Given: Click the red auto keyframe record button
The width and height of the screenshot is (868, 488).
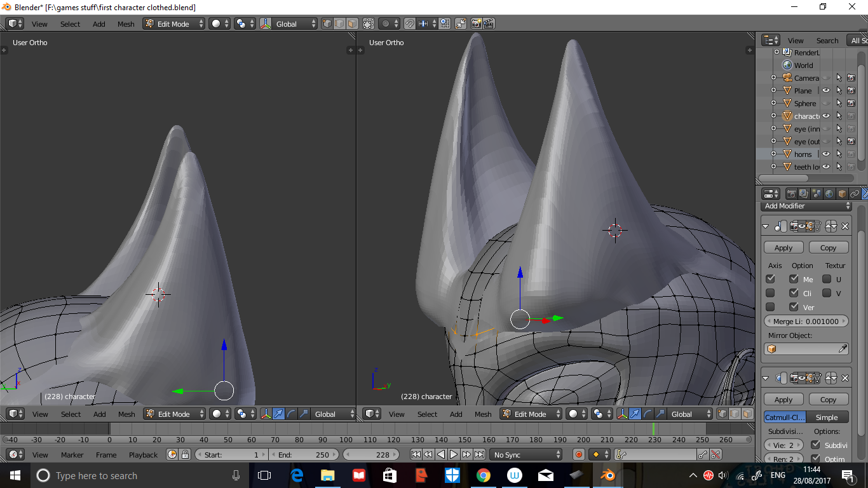Looking at the screenshot, I should pos(579,454).
